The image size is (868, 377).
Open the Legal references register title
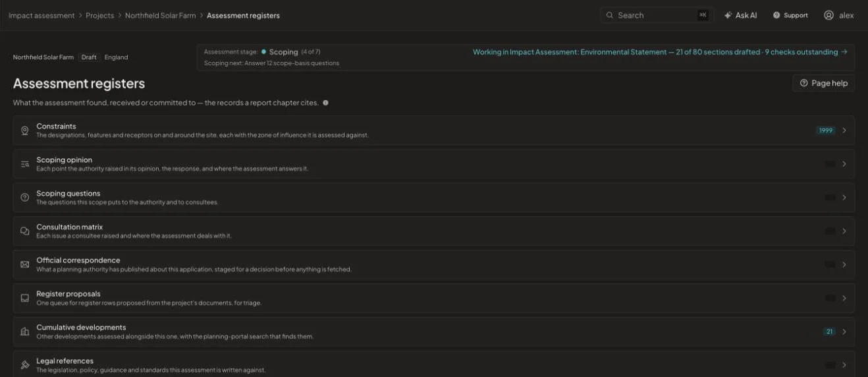(65, 361)
